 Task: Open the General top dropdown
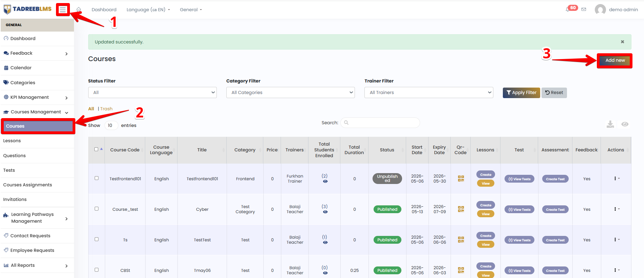pyautogui.click(x=191, y=10)
